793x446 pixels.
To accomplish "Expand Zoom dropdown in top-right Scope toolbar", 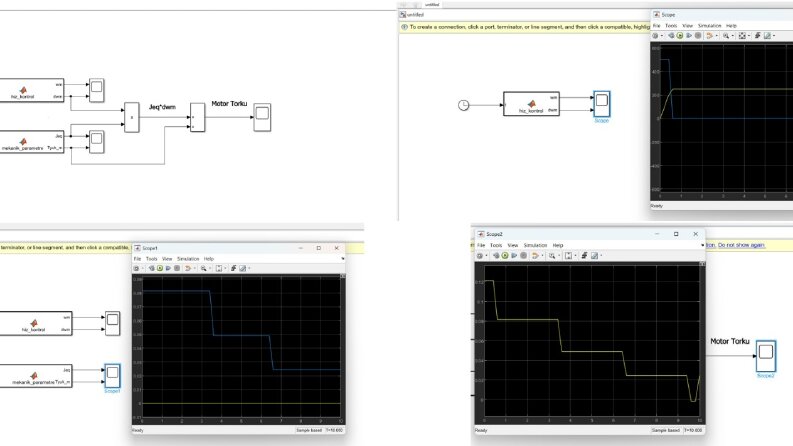I will (x=733, y=35).
